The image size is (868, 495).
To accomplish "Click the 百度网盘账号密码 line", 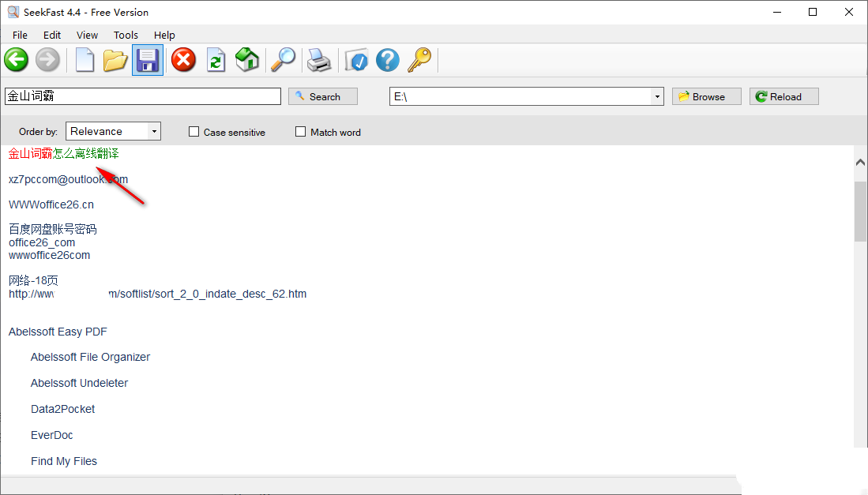I will [x=53, y=229].
